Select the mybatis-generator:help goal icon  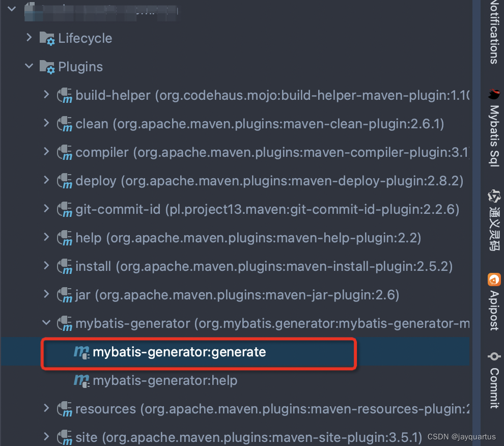click(81, 381)
